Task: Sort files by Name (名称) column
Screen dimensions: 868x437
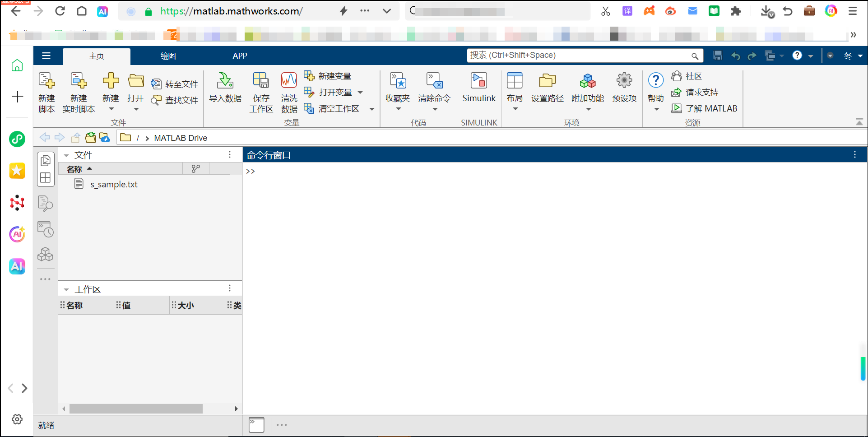Action: 121,169
